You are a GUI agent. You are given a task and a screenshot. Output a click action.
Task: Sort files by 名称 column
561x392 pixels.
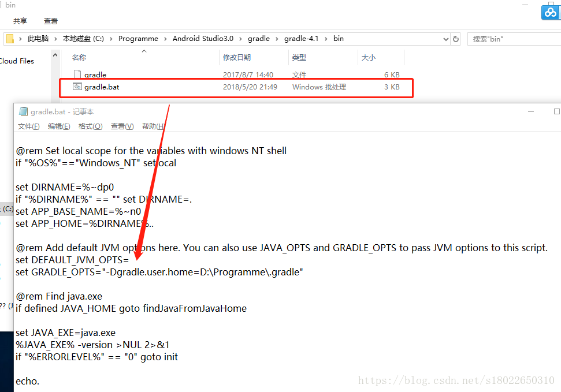79,58
